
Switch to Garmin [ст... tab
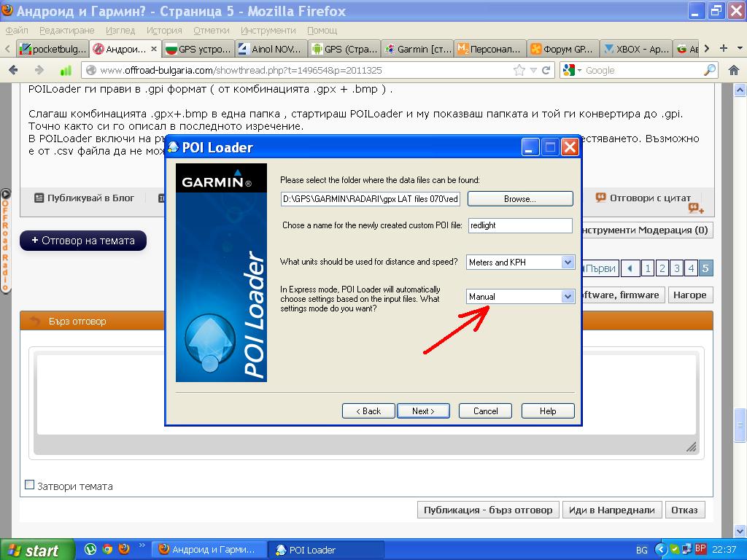point(417,49)
